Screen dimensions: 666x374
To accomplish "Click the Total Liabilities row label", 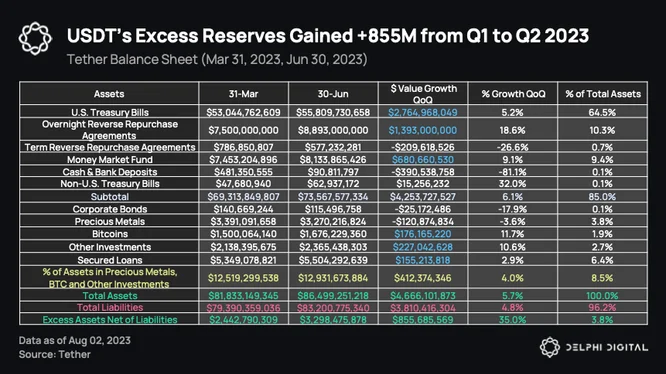I will [110, 307].
